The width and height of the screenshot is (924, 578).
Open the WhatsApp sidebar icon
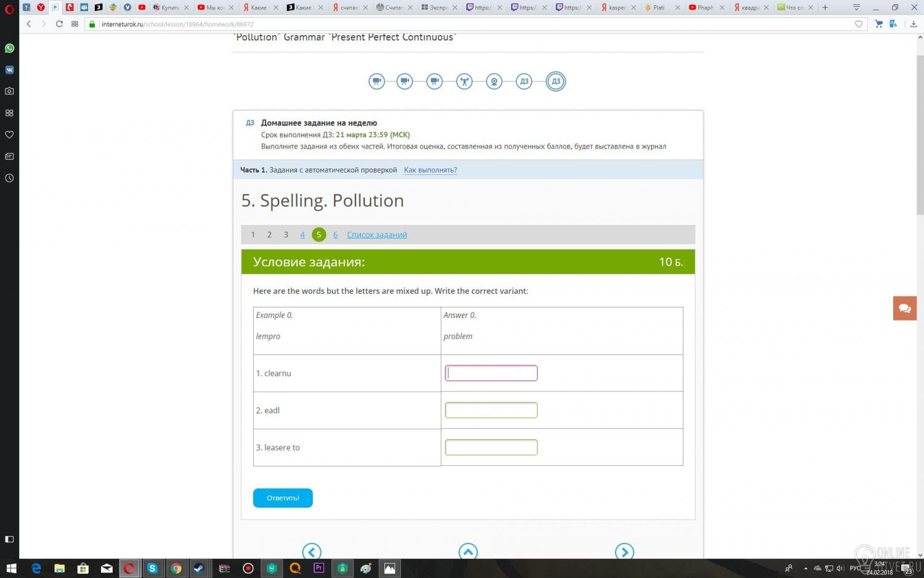point(9,48)
